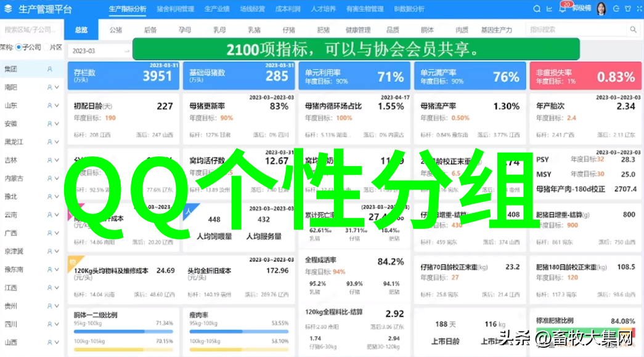Click the magnifier icon of 指标搜索
The image size is (644, 357).
[634, 30]
